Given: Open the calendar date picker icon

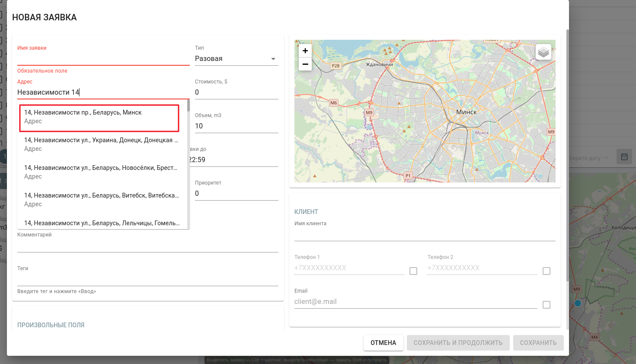Looking at the screenshot, I should point(624,156).
